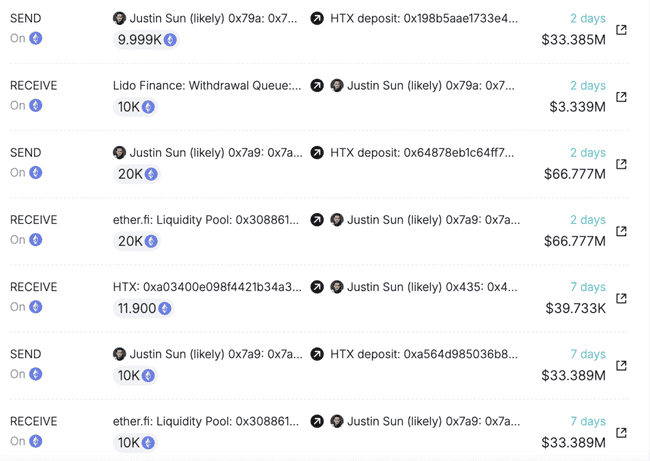Image resolution: width=650 pixels, height=461 pixels.
Task: Click external link icon for last $33.389M row
Action: click(621, 432)
